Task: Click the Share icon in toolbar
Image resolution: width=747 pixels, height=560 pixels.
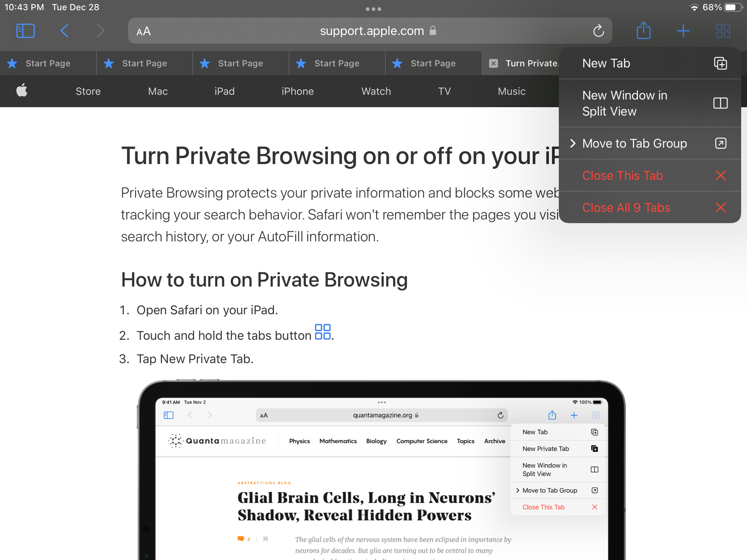Action: pyautogui.click(x=643, y=31)
